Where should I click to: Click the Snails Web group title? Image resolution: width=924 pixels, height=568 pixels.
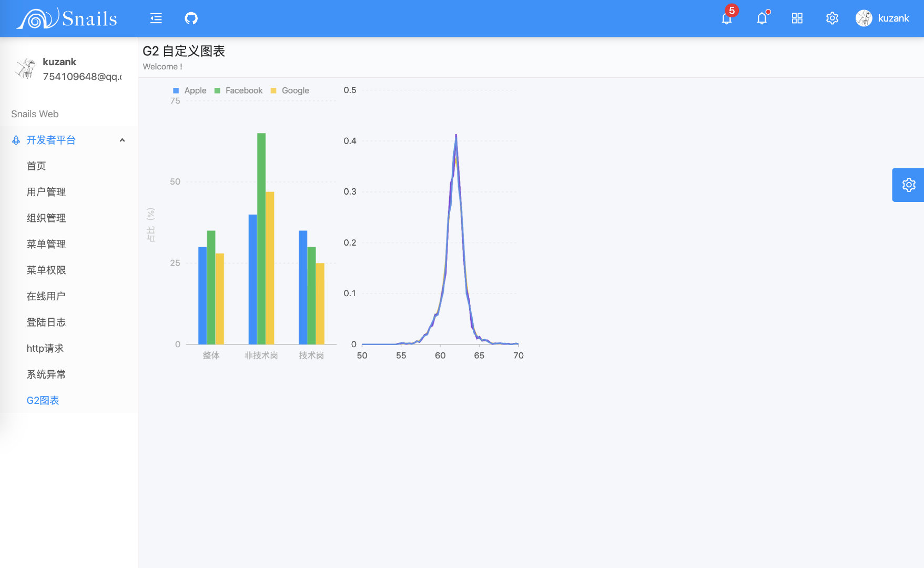coord(35,114)
